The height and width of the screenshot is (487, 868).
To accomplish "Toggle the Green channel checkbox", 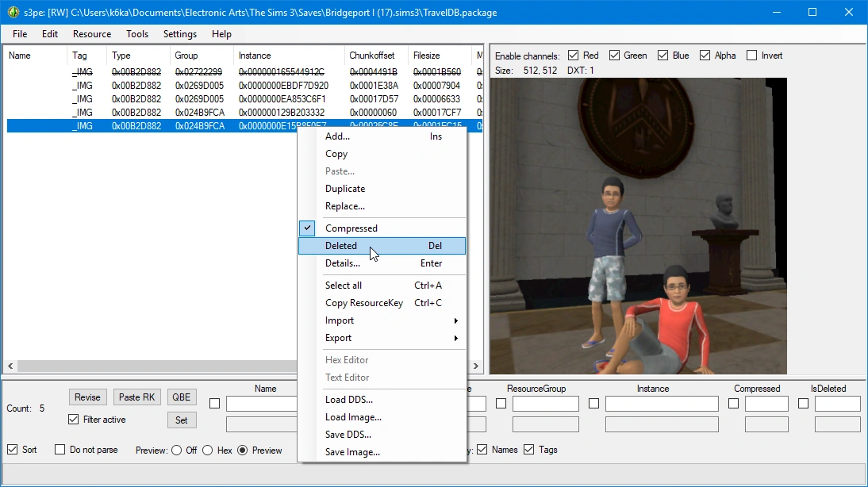I will [614, 56].
